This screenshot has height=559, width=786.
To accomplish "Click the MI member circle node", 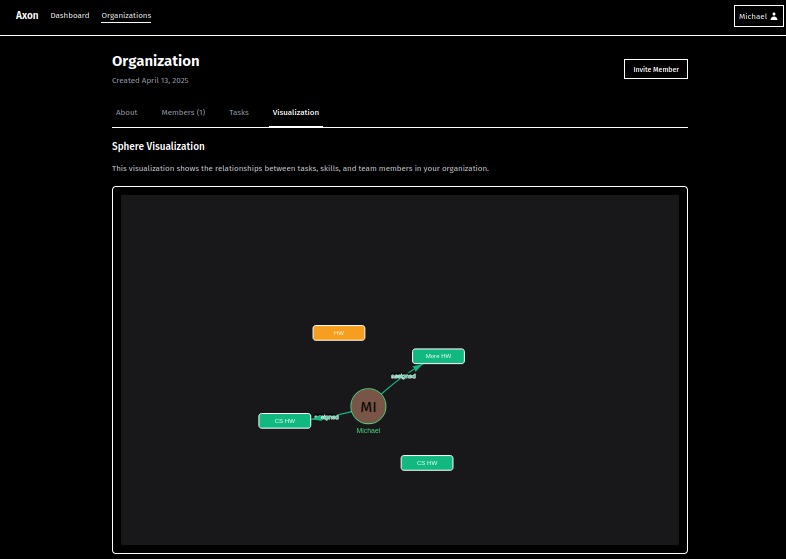I will (368, 406).
